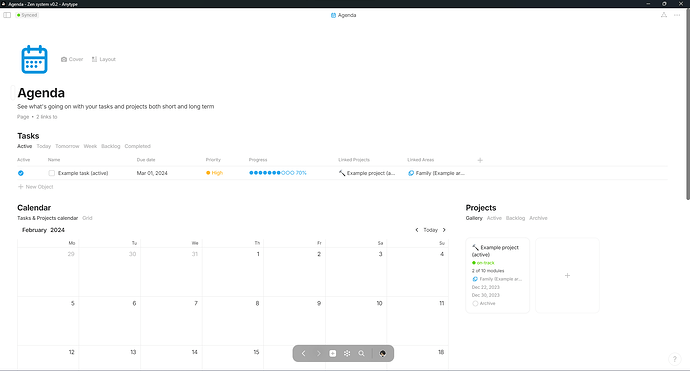Click the Linked Areas column header
This screenshot has height=371, width=690.
(421, 160)
